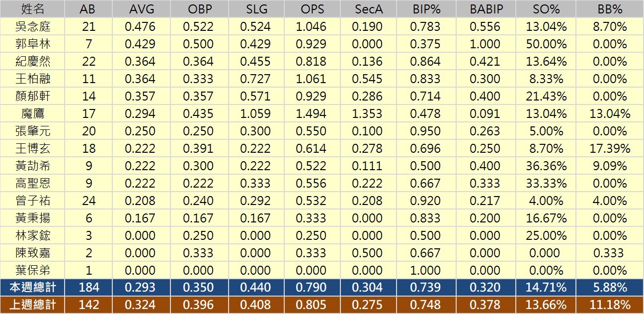The width and height of the screenshot is (644, 314).
Task: Click 葉保弟's player name cell
Action: tap(33, 270)
